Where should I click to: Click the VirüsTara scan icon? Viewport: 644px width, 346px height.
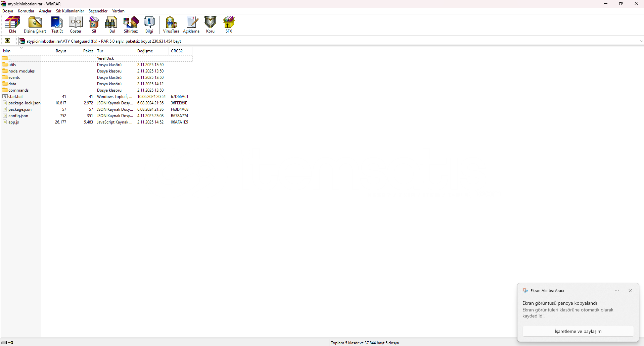click(x=171, y=24)
